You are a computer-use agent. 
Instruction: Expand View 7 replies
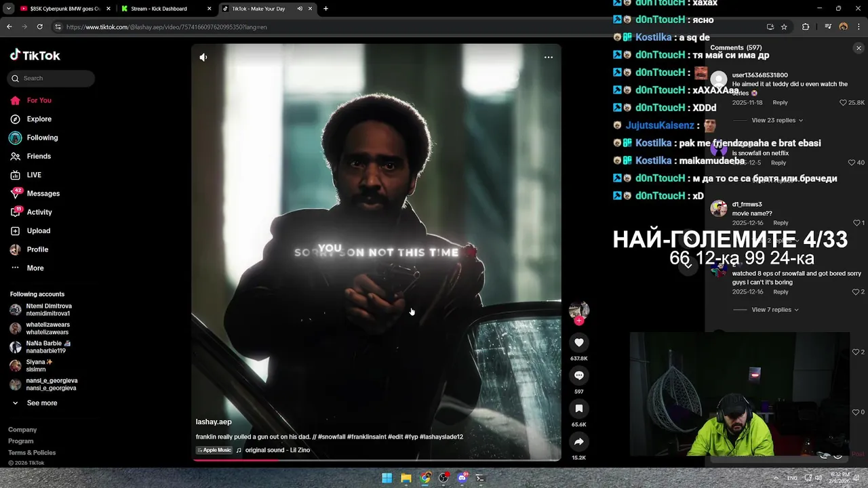tap(775, 310)
